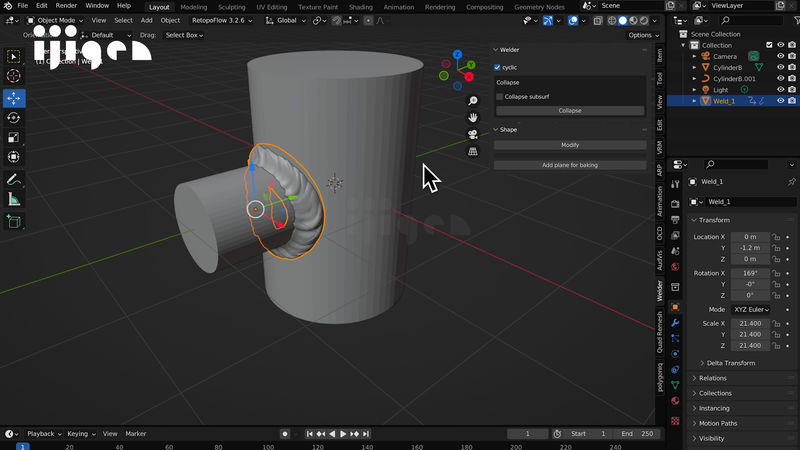This screenshot has width=800, height=450.
Task: Open the Modifiers wrench properties tab
Action: click(x=675, y=322)
